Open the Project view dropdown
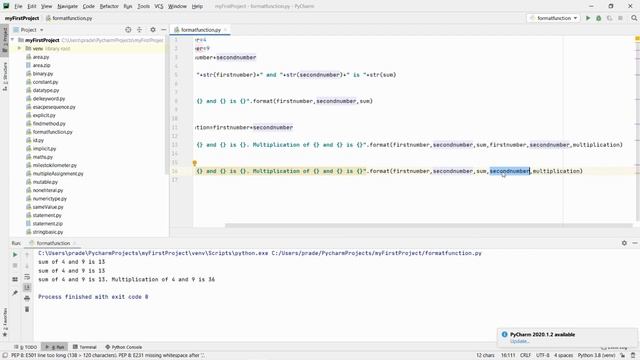The width and height of the screenshot is (640, 360). 29,30
